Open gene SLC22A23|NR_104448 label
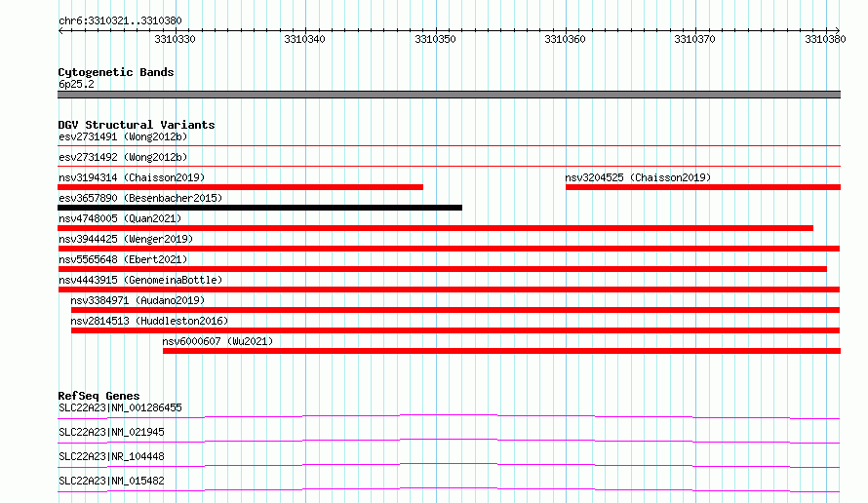Screen dimensions: 868x503 (x=111, y=456)
